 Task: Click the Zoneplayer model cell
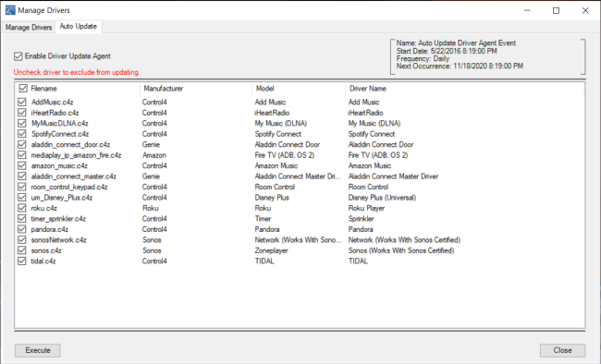click(271, 250)
